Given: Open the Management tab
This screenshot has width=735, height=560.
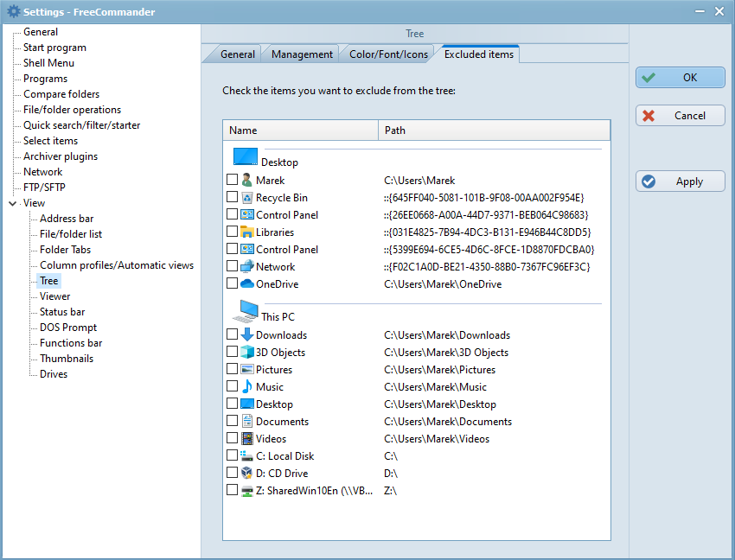Looking at the screenshot, I should point(302,54).
